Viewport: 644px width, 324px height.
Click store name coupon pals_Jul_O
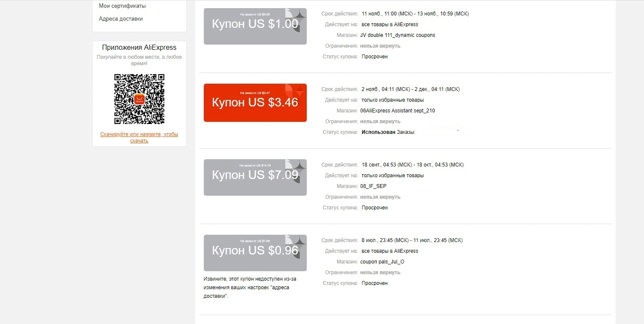(382, 262)
